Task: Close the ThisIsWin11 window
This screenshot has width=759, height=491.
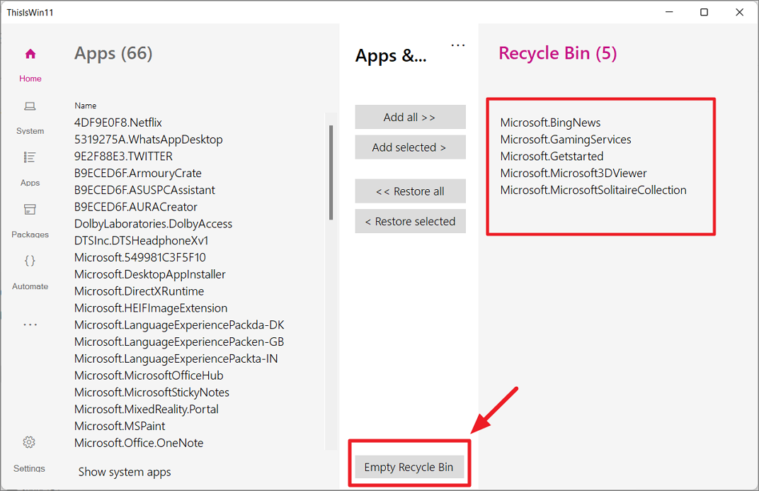Action: click(x=739, y=12)
